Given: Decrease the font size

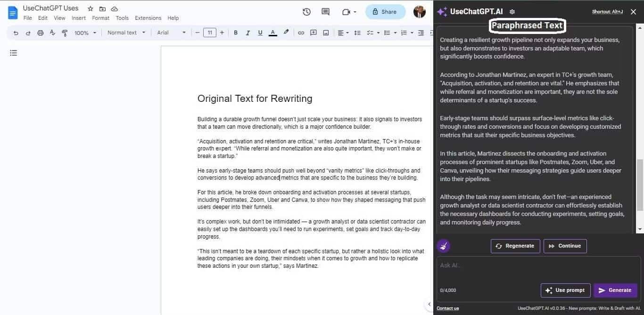Looking at the screenshot, I should click(197, 33).
